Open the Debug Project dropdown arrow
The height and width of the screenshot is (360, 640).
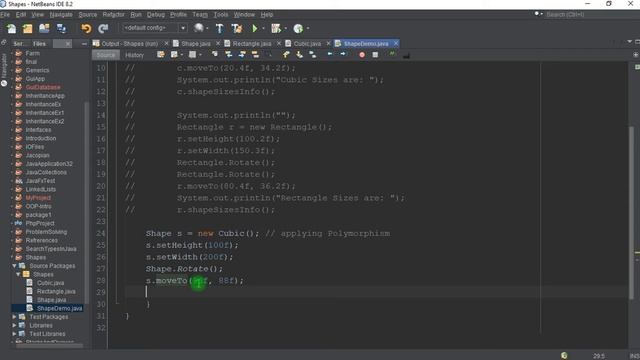[x=286, y=29]
